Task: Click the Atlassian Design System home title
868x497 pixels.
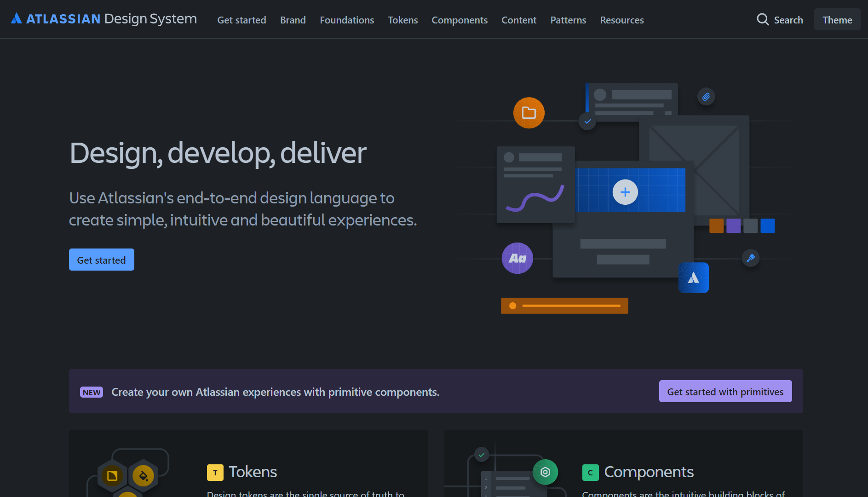Action: [x=104, y=19]
